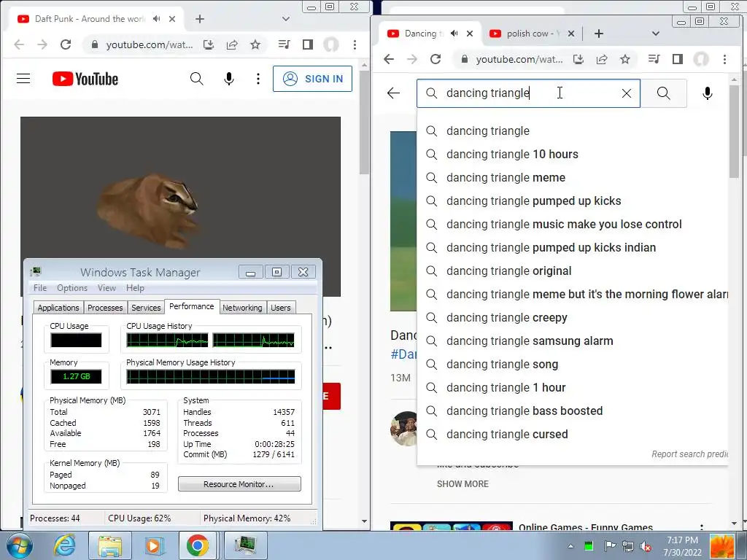Go back in right Chrome window
Image resolution: width=747 pixels, height=560 pixels.
coord(389,59)
